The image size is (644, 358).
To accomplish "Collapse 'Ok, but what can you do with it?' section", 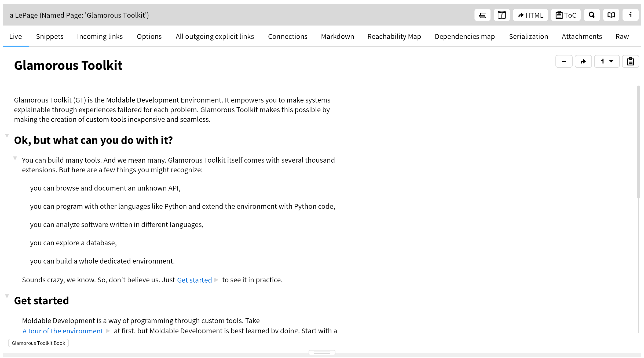I will tap(7, 136).
